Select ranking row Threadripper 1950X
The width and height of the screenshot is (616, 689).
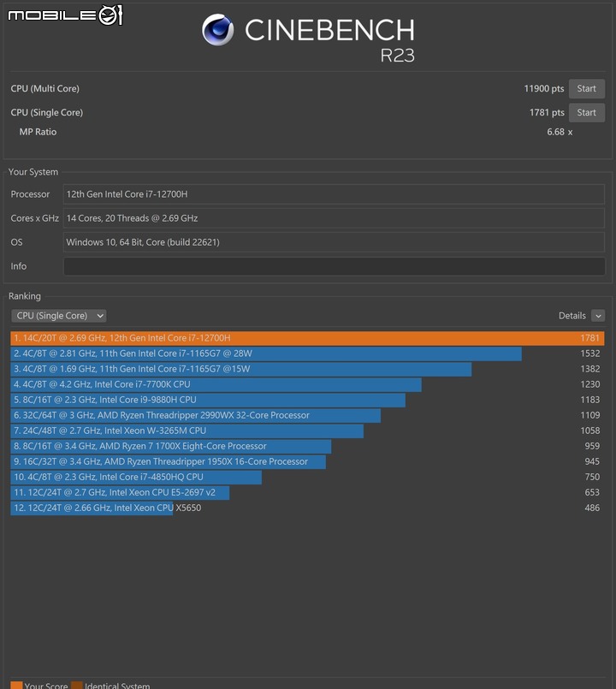coord(307,461)
